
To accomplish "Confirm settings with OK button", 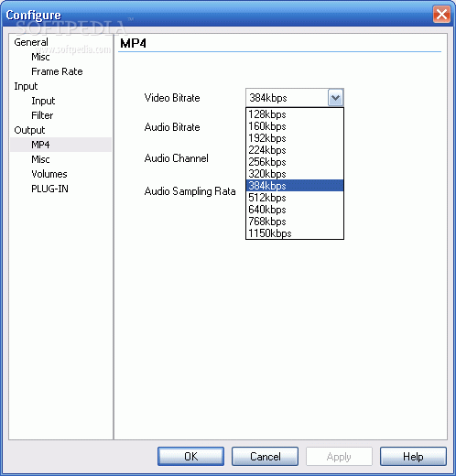I will coord(190,457).
